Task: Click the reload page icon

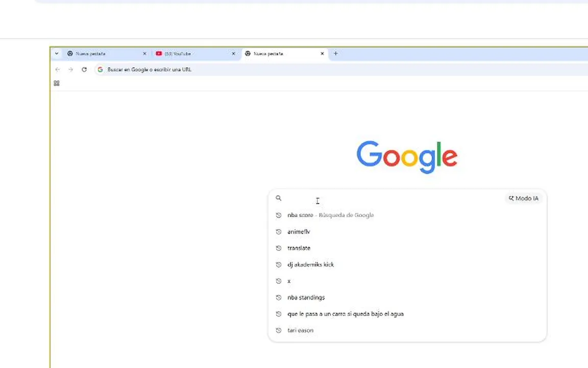Action: pos(84,70)
